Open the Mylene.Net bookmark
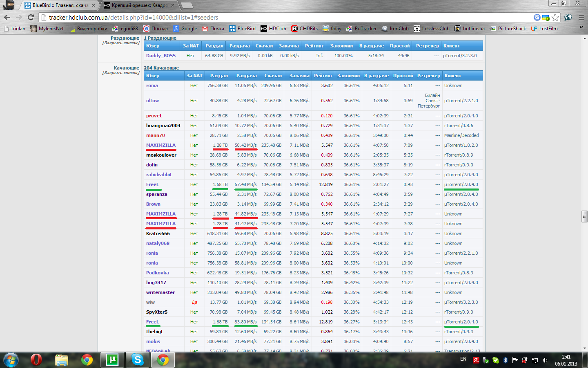The height and width of the screenshot is (368, 588). tap(47, 29)
